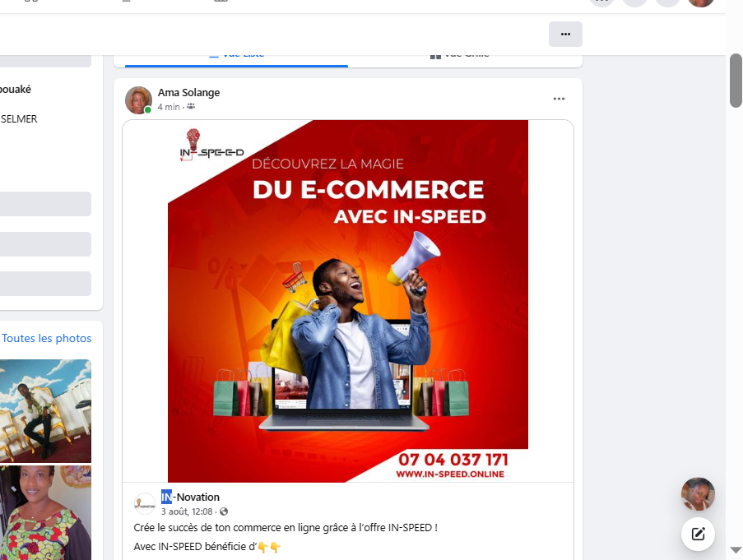Click the 4 min post timestamp
This screenshot has width=743, height=560.
(169, 107)
